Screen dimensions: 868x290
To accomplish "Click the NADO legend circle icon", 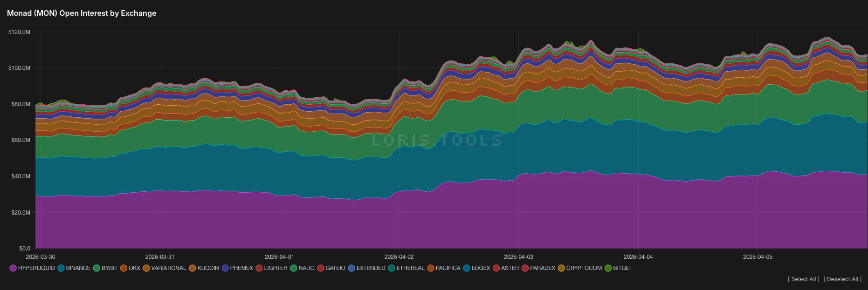I will [294, 268].
